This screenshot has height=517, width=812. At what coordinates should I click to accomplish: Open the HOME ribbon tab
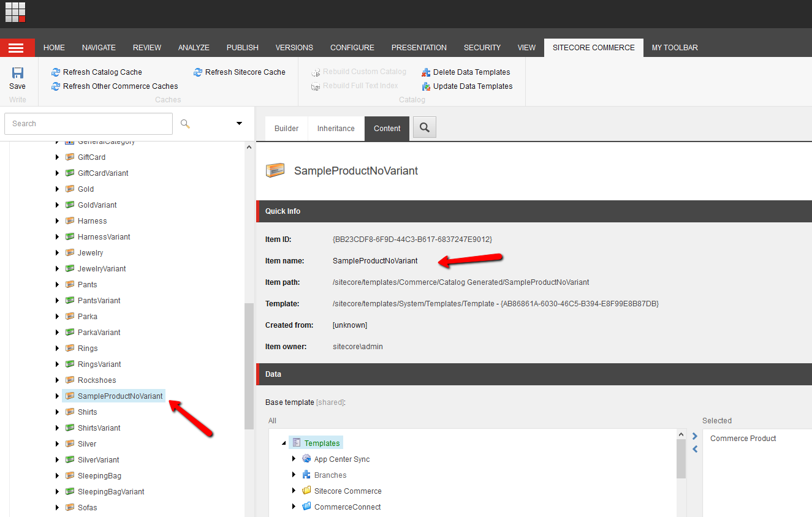click(54, 48)
